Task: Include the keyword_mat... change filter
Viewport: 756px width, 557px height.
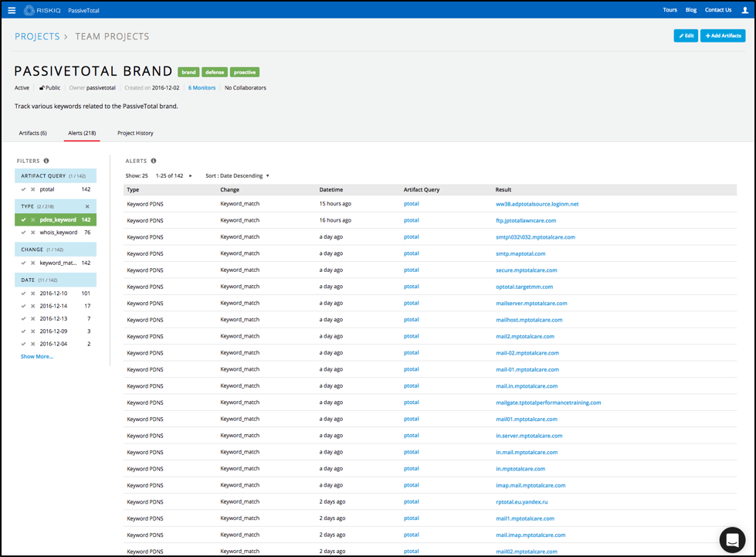Action: [23, 263]
